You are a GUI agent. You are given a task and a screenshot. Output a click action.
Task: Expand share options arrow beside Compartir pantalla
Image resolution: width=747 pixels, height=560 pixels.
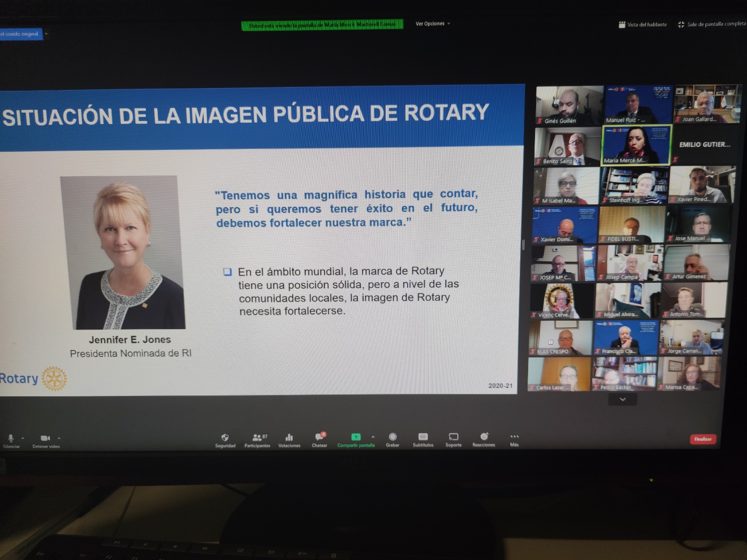(x=373, y=437)
